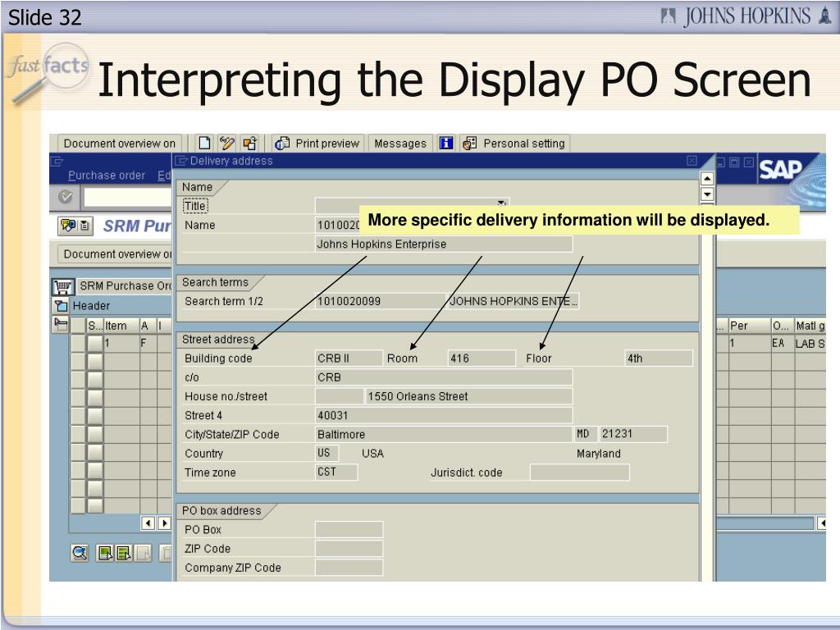Screen dimensions: 840x630
Task: Click the Street address section tab
Action: (218, 339)
